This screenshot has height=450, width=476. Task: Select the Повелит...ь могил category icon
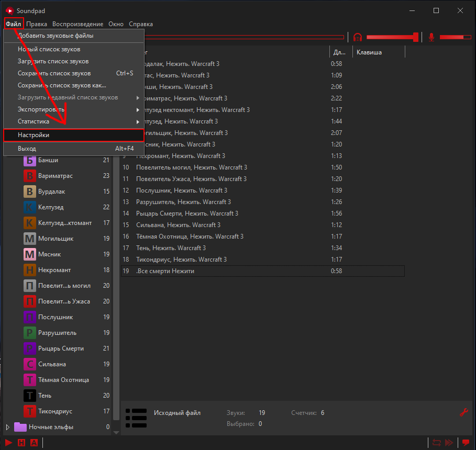30,286
